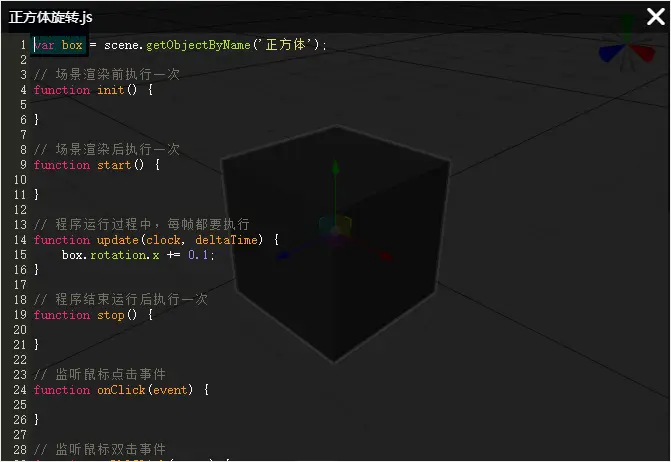The image size is (671, 462).
Task: Click the 0.1 value in the rotation line
Action: pyautogui.click(x=200, y=255)
